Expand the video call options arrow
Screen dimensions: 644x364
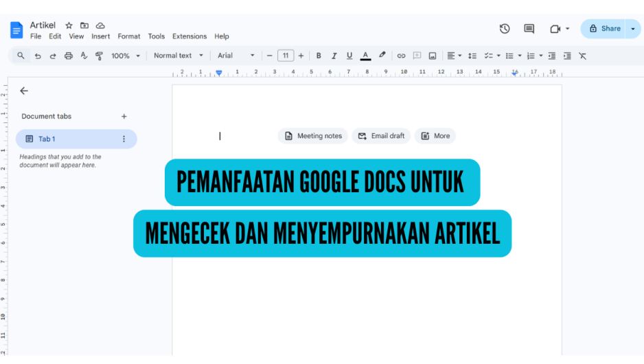click(567, 29)
